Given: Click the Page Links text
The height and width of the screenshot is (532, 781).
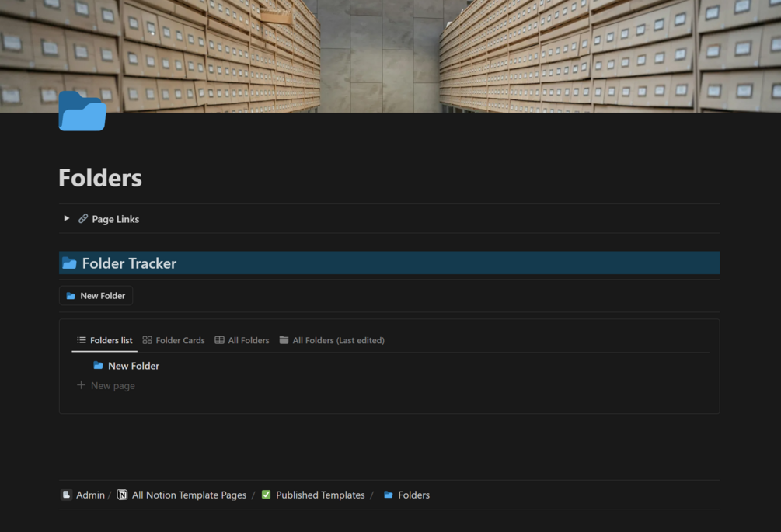Looking at the screenshot, I should (116, 219).
